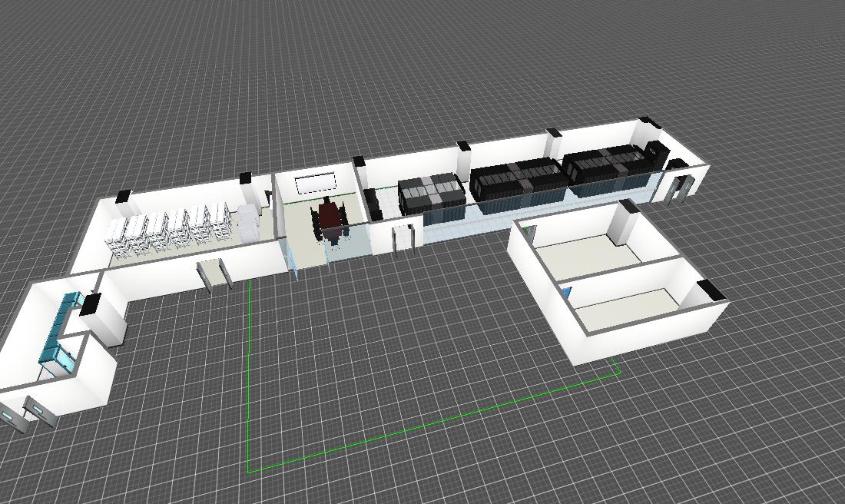845x504 pixels.
Task: Click the light gray cabinet beside white racks
Action: point(247,221)
